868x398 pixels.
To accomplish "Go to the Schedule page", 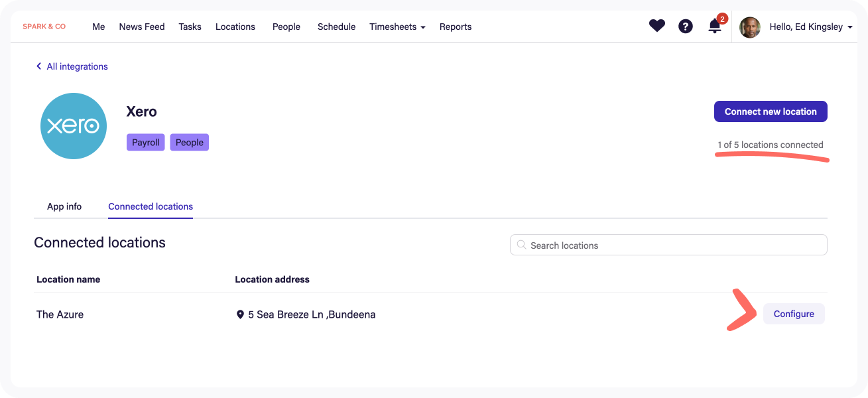I will (x=336, y=27).
